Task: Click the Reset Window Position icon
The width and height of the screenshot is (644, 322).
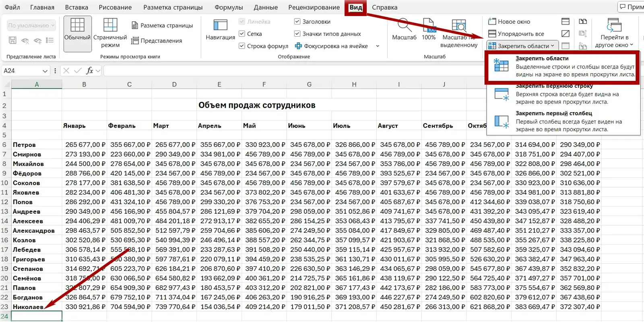Action: [x=583, y=46]
